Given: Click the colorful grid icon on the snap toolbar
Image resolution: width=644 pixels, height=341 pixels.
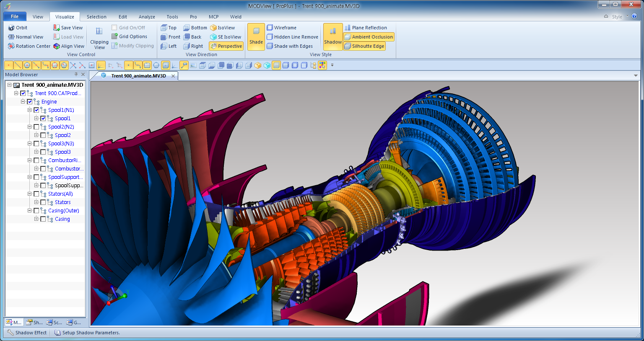Looking at the screenshot, I should [x=322, y=65].
